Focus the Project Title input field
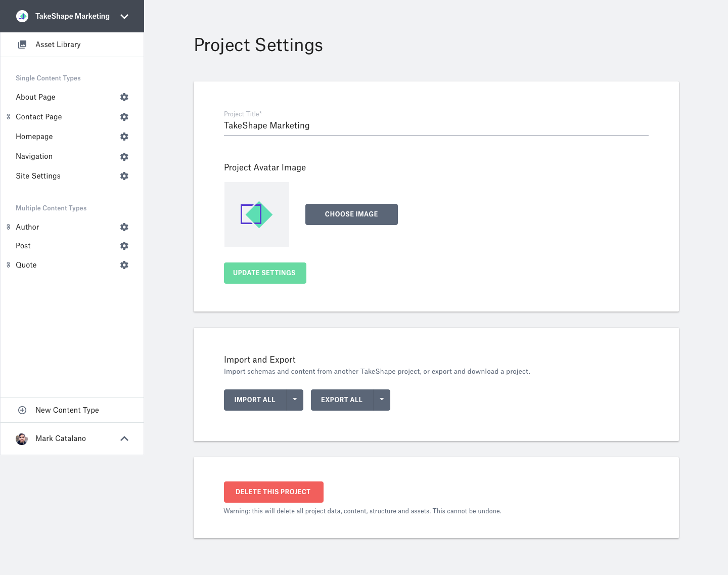728x575 pixels. point(436,126)
